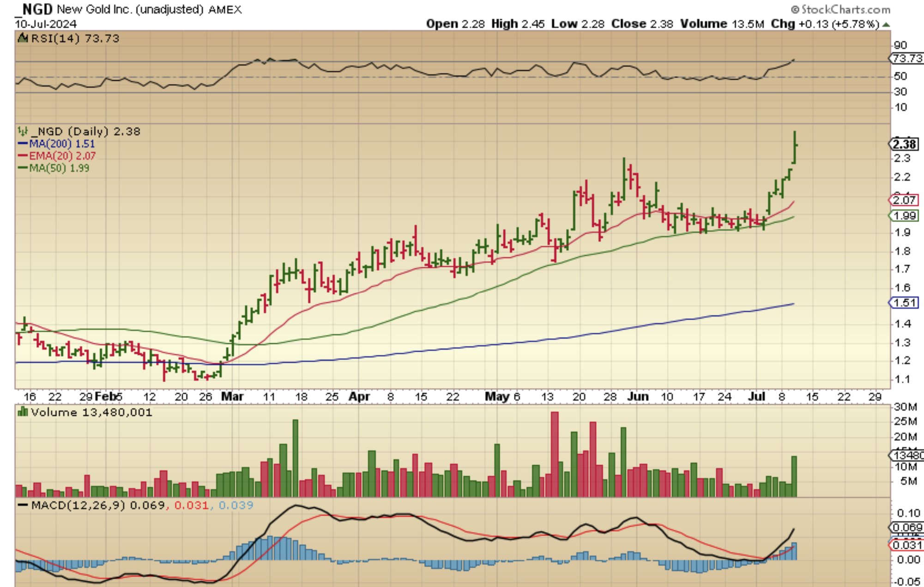This screenshot has height=587, width=924.
Task: Click the green up-arrow beside Chg percentage
Action: pyautogui.click(x=886, y=25)
